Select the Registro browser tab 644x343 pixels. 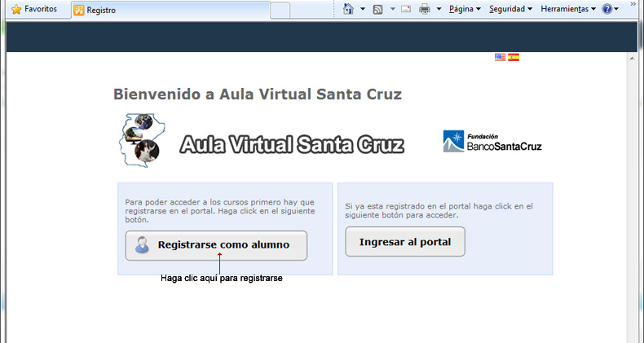click(x=170, y=11)
